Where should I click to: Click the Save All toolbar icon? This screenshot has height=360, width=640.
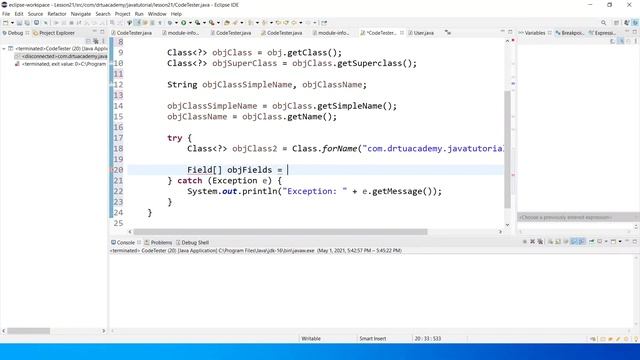coord(27,23)
